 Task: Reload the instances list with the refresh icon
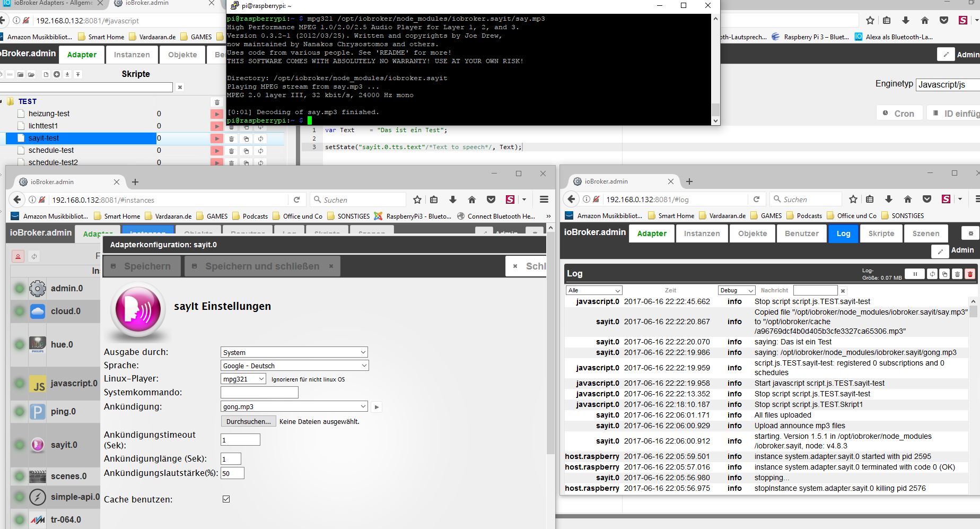[x=34, y=256]
